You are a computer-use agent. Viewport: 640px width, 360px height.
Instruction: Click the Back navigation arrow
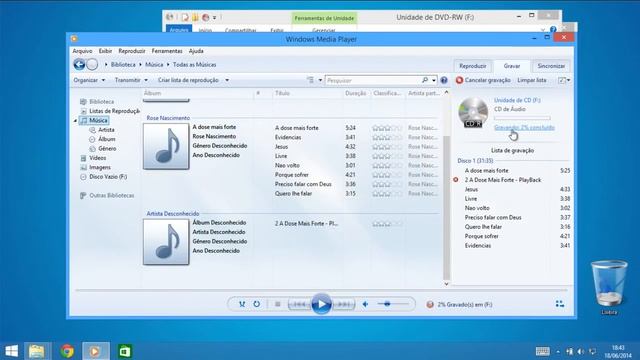coord(79,64)
